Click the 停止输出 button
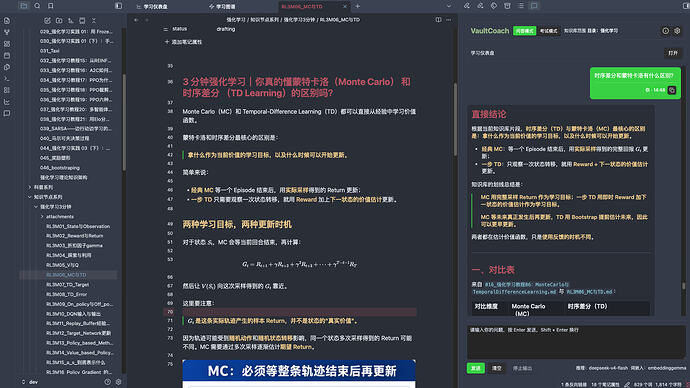The image size is (690, 388). (x=522, y=368)
